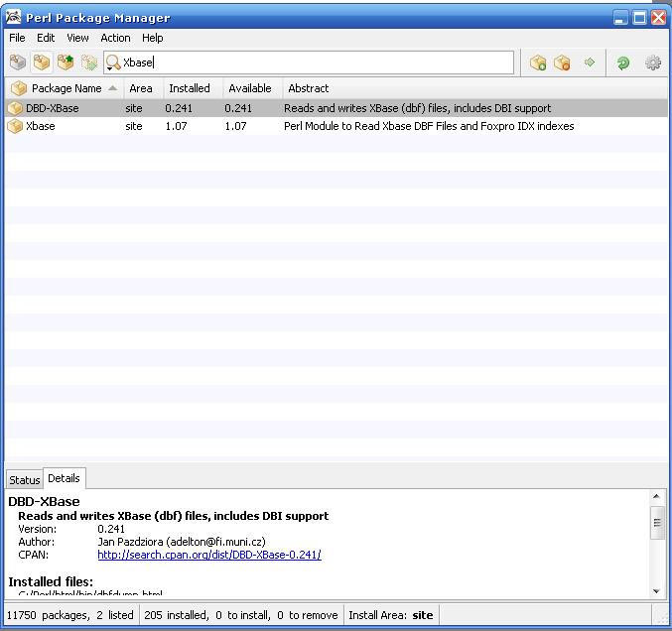The image size is (672, 631).
Task: Show packages to install/remove view icon
Action: pos(89,63)
